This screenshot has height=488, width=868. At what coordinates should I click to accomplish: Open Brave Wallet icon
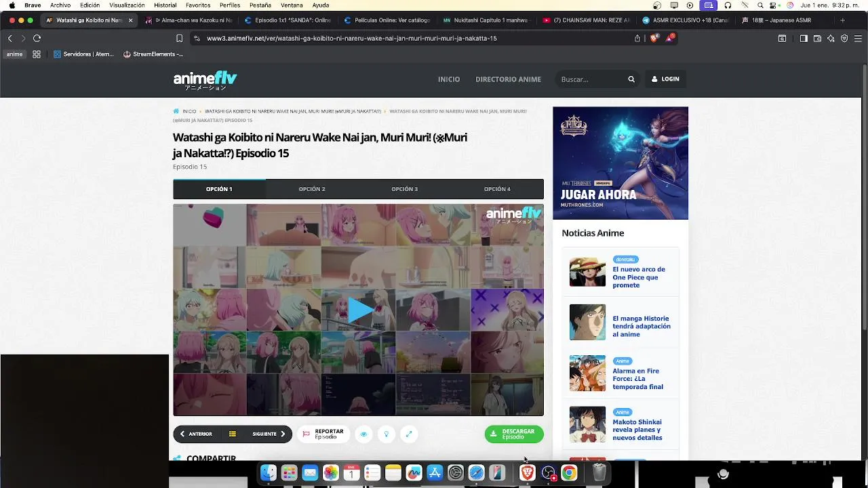[x=817, y=39]
